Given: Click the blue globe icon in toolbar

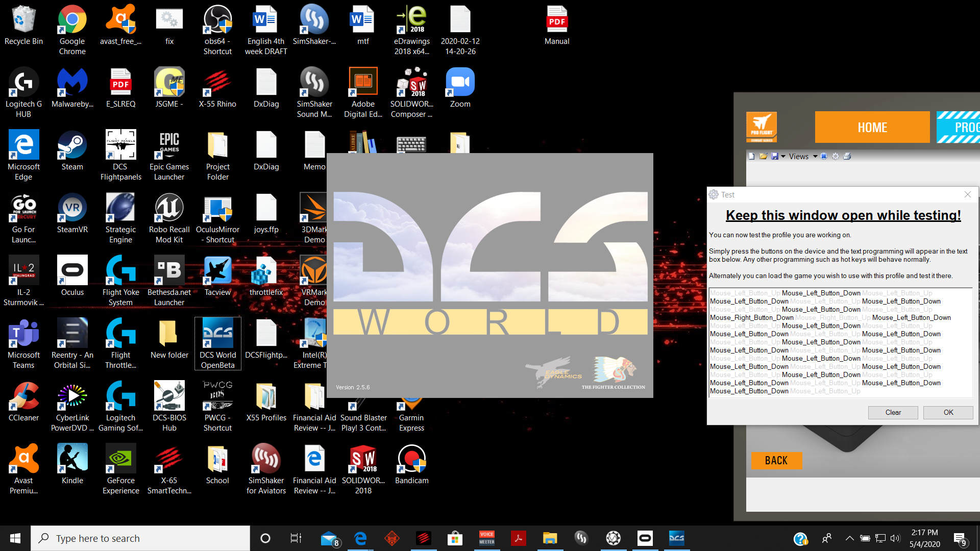Looking at the screenshot, I should click(824, 157).
